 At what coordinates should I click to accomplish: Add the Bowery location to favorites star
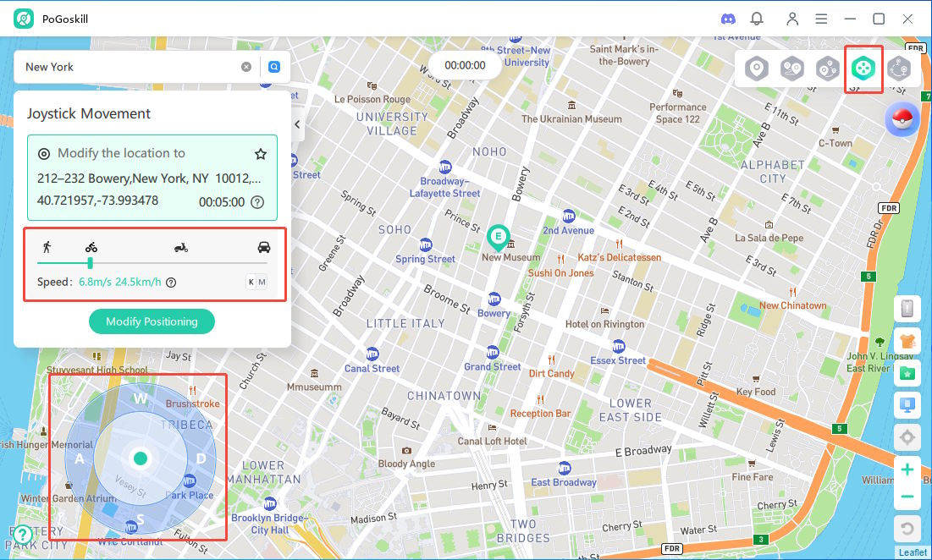tap(261, 155)
